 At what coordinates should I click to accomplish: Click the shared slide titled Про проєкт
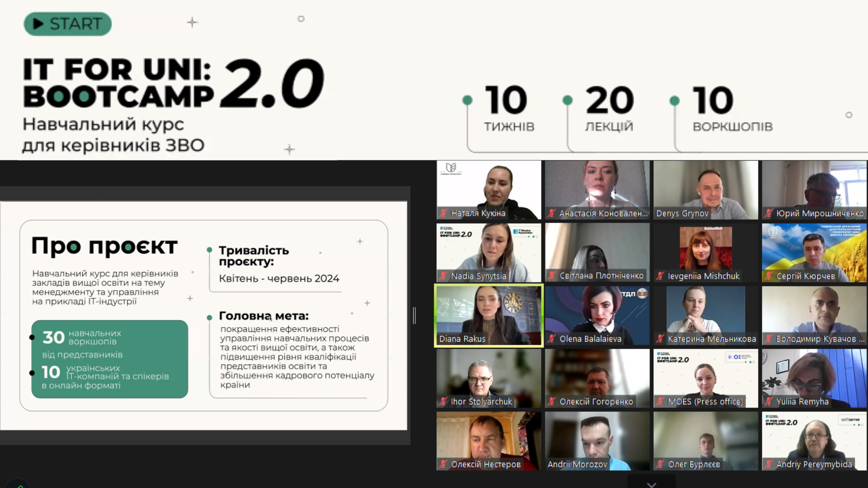[203, 315]
